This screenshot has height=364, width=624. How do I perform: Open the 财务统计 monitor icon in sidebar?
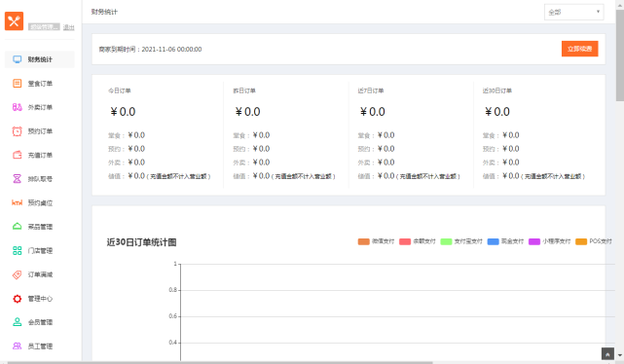click(18, 59)
